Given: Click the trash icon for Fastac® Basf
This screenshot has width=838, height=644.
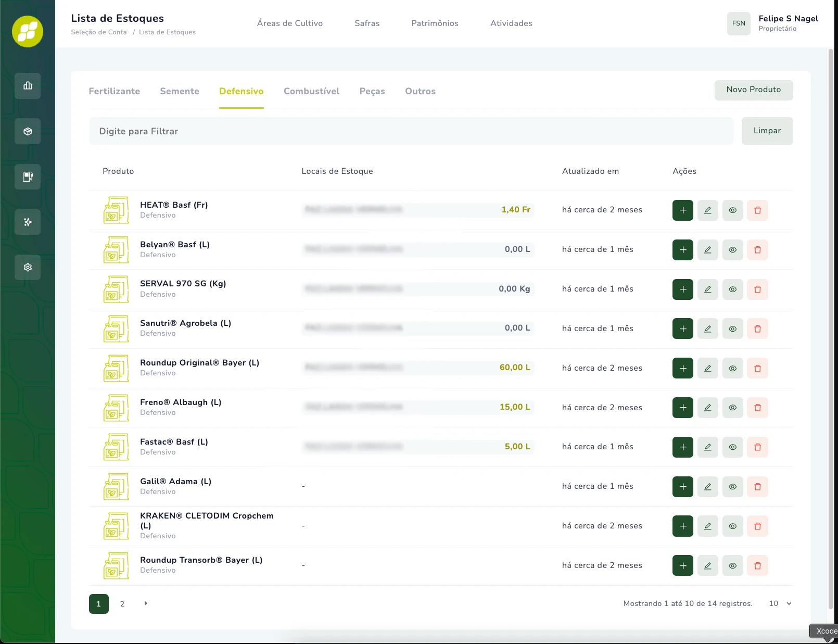Looking at the screenshot, I should click(x=757, y=447).
